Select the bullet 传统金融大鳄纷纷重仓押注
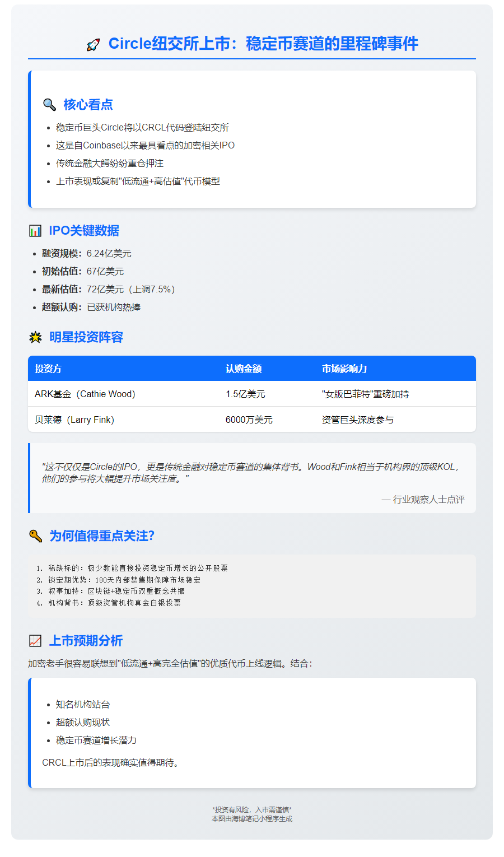The image size is (504, 857). tap(109, 164)
